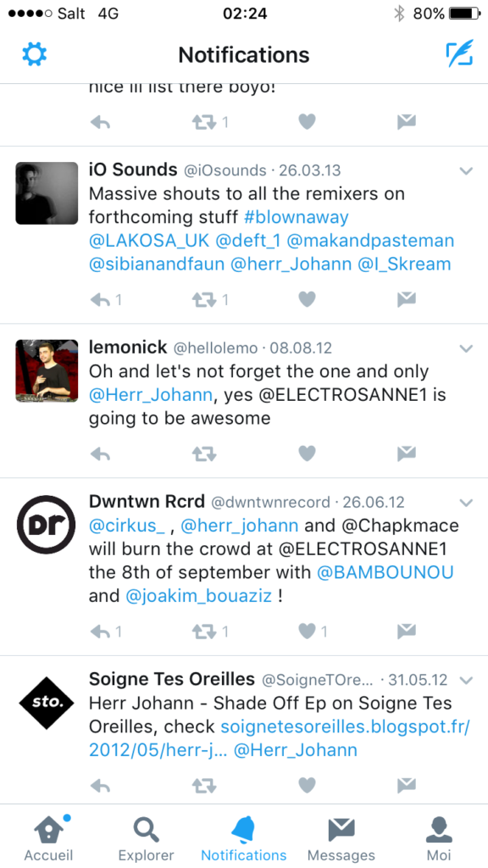Viewport: 488px width, 868px height.
Task: Retweet the Dwntwn Rcrd tweet
Action: [x=203, y=631]
